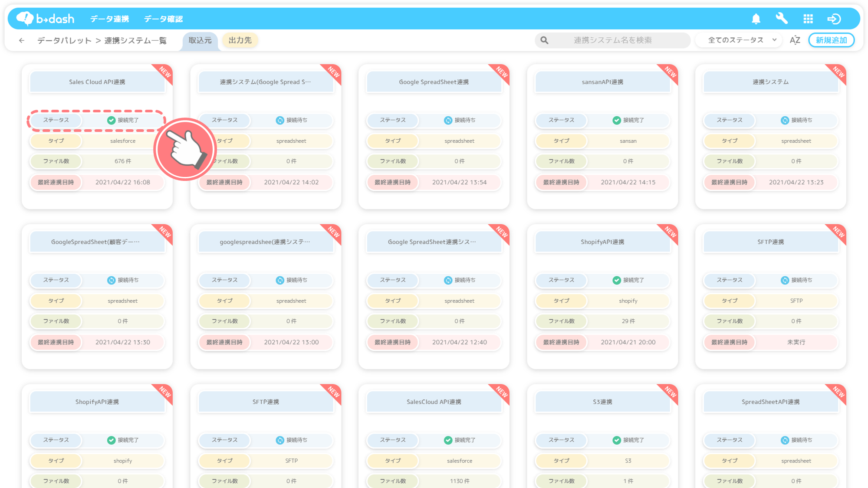Viewport: 868px width, 488px height.
Task: Open データ確認 menu
Action: coord(163,19)
